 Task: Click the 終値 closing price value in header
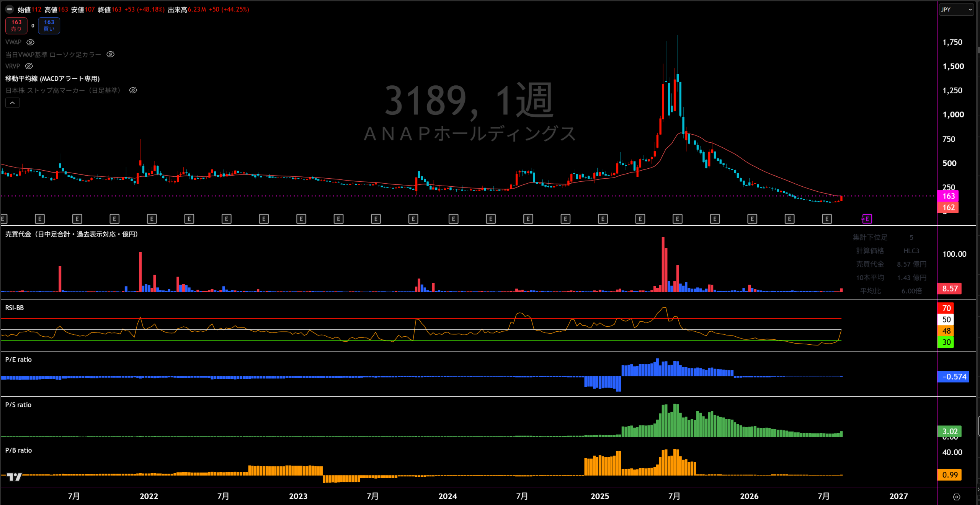coord(116,10)
